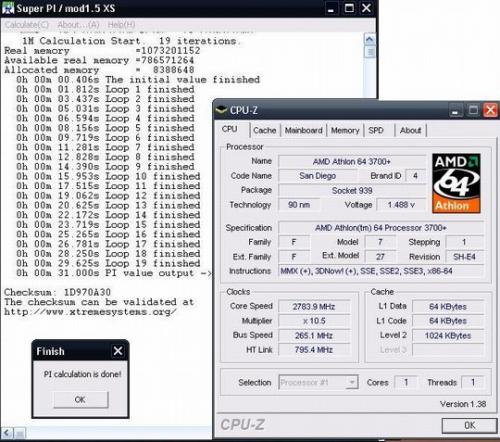500x442 pixels.
Task: Click the Threads value box
Action: click(x=472, y=382)
